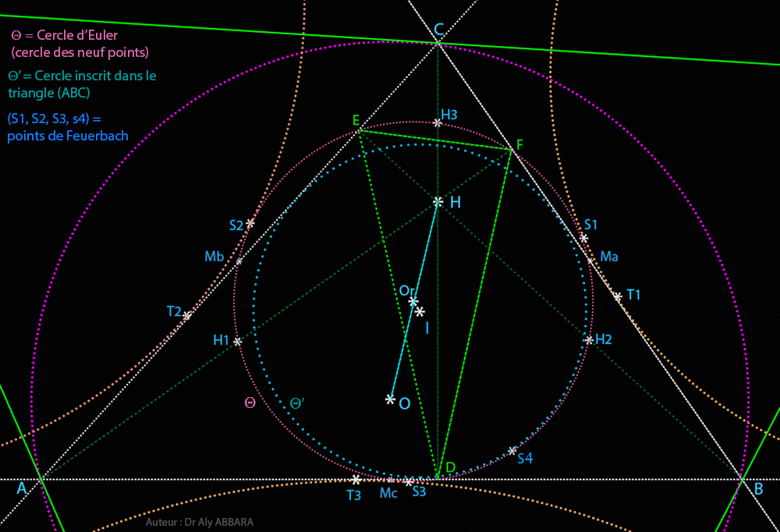Pick the S4 asterisk marker
Image resolution: width=780 pixels, height=532 pixels.
click(512, 450)
